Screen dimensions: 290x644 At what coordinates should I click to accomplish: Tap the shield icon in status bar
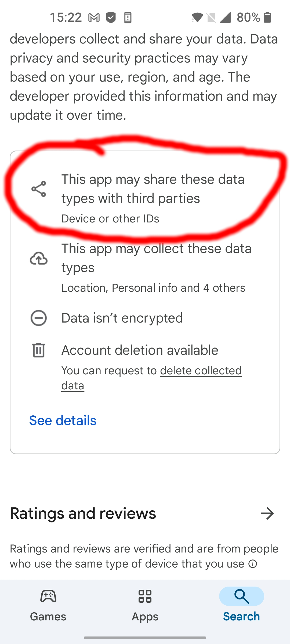pyautogui.click(x=111, y=18)
